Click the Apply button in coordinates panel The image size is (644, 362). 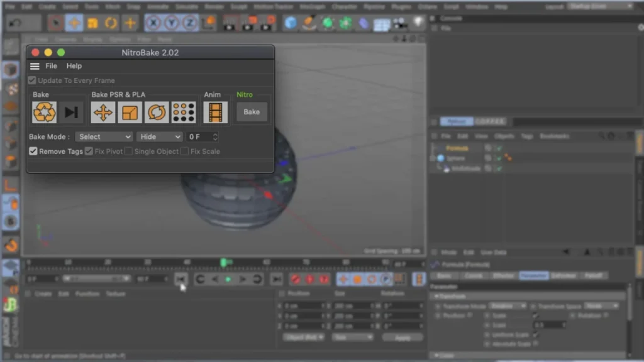click(x=402, y=337)
